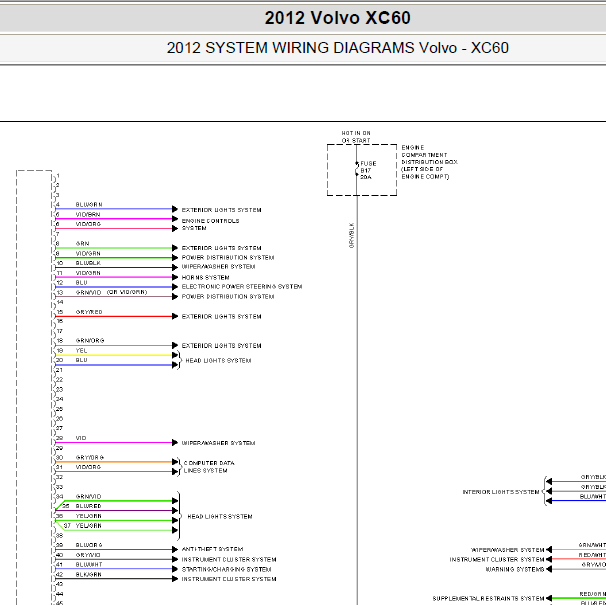
Task: Click the 'VIO/BRN' wire label at pin 5
Action: (88, 214)
